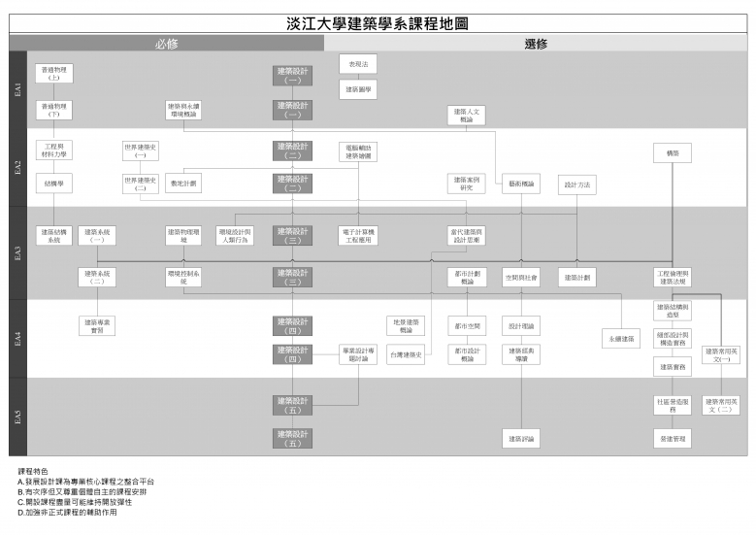The width and height of the screenshot is (756, 535).
Task: Select the 空間與社會 course box
Action: tap(521, 278)
